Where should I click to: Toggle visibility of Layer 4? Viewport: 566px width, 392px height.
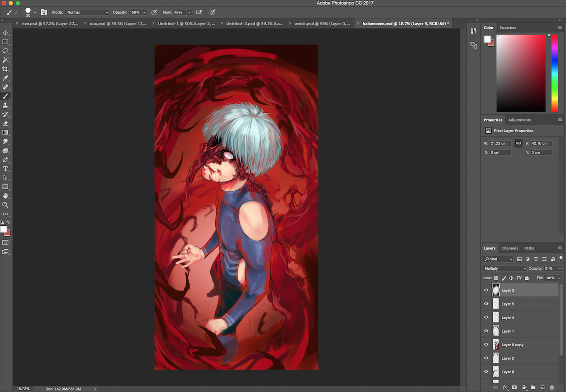pos(486,317)
